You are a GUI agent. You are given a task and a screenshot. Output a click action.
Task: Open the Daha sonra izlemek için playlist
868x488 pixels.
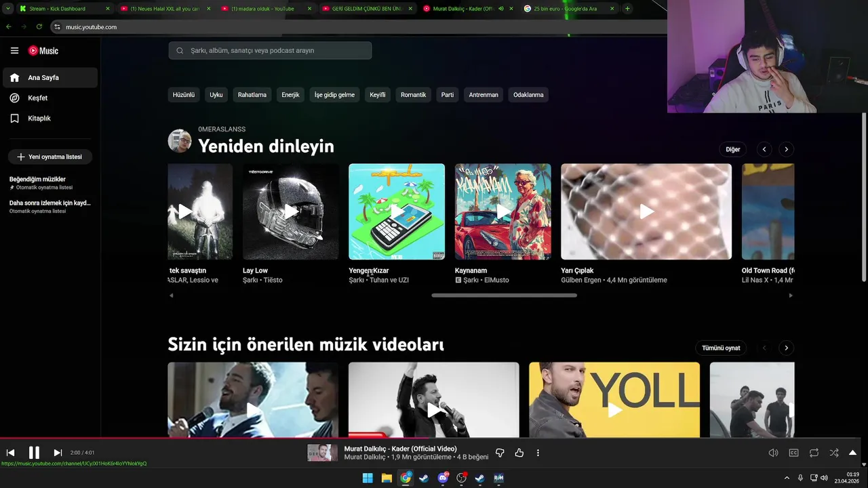pos(50,207)
